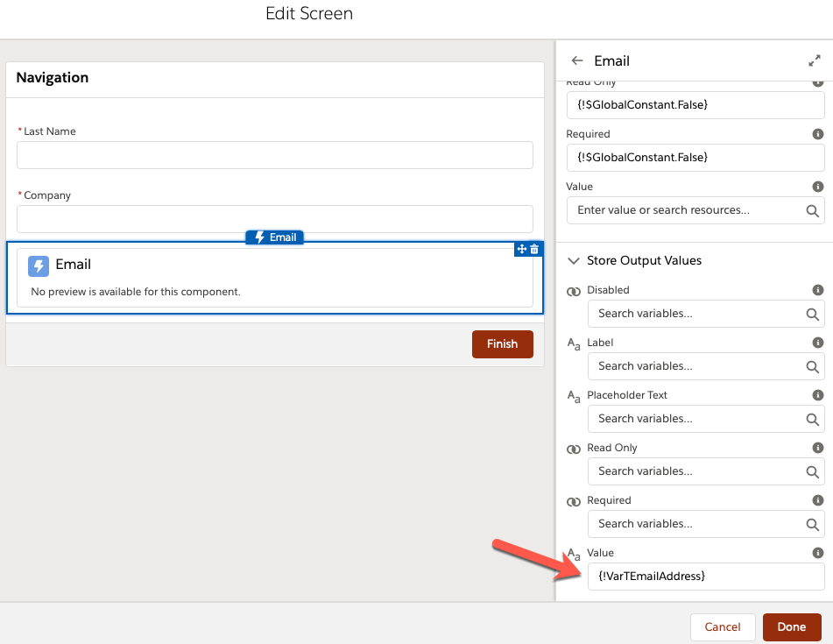Click search icon in Label variables field
The image size is (833, 644).
point(812,366)
